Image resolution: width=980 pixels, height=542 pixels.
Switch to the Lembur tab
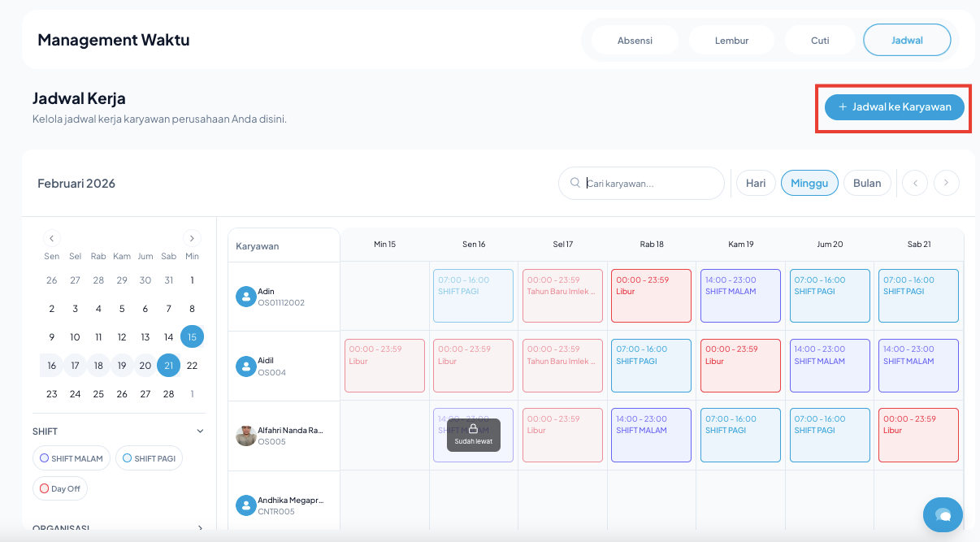pos(731,40)
